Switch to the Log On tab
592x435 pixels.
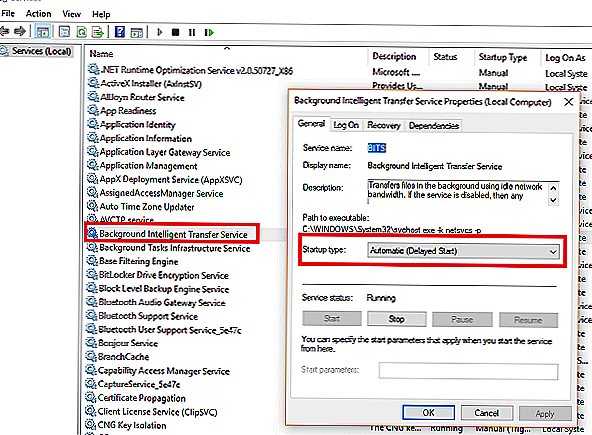(346, 125)
